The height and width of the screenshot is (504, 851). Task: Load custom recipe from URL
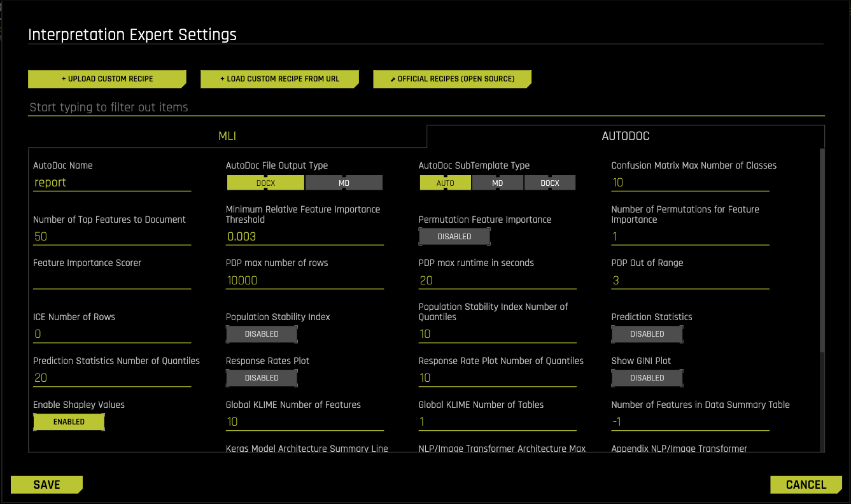[x=279, y=78]
